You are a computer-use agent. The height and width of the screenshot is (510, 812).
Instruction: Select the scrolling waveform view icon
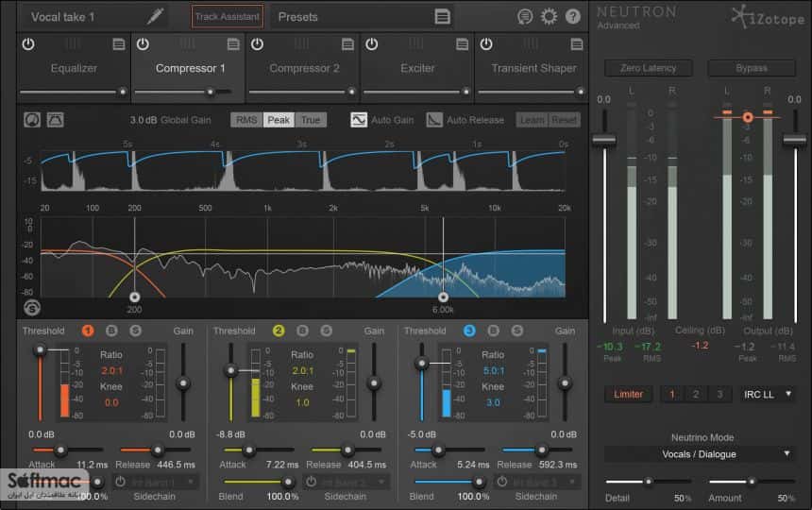point(56,120)
